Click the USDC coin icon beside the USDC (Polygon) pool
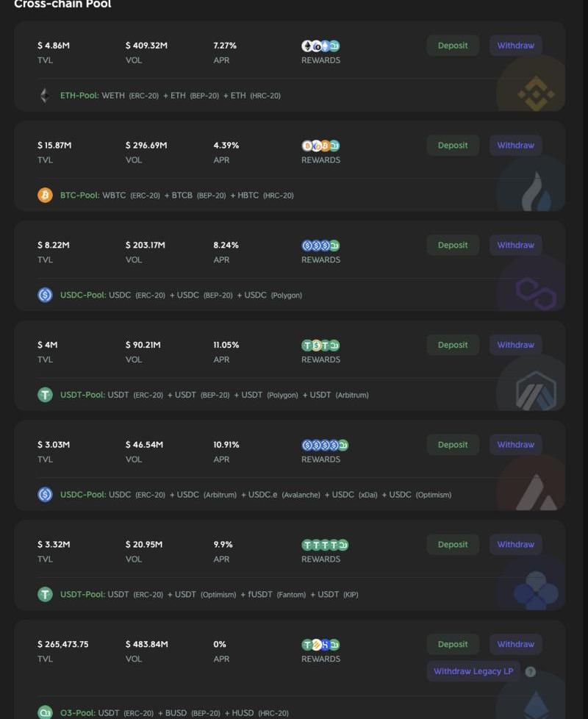Image resolution: width=588 pixels, height=719 pixels. pos(45,295)
